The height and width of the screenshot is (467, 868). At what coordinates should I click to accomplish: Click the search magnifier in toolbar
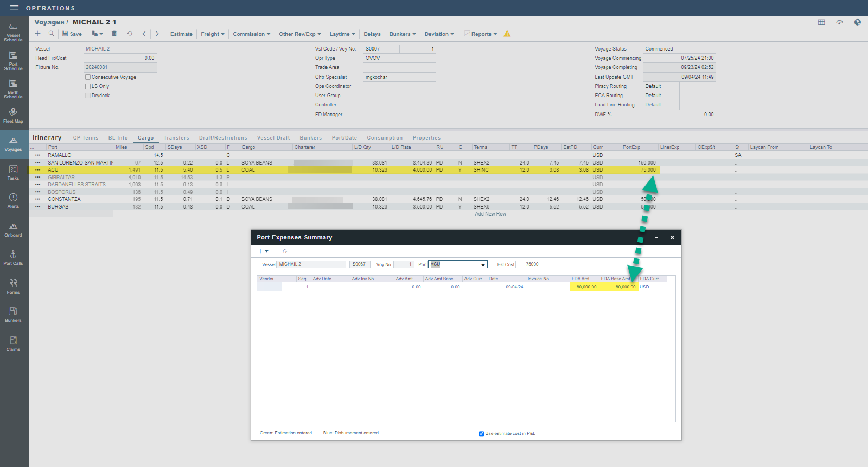tap(52, 34)
